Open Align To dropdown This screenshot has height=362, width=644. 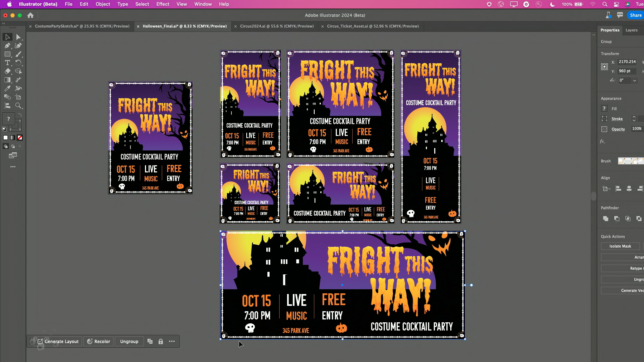coord(606,189)
